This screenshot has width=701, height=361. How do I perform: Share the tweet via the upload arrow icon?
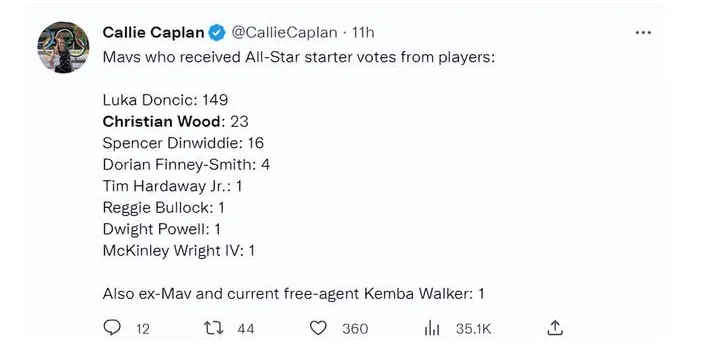[x=555, y=328]
